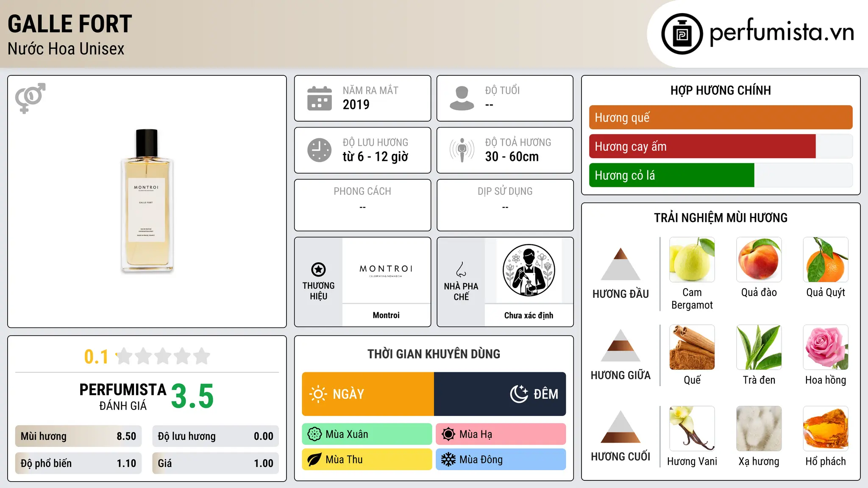Open the Quả Quýt mandarin note image
Image resolution: width=868 pixels, height=488 pixels.
[x=826, y=260]
